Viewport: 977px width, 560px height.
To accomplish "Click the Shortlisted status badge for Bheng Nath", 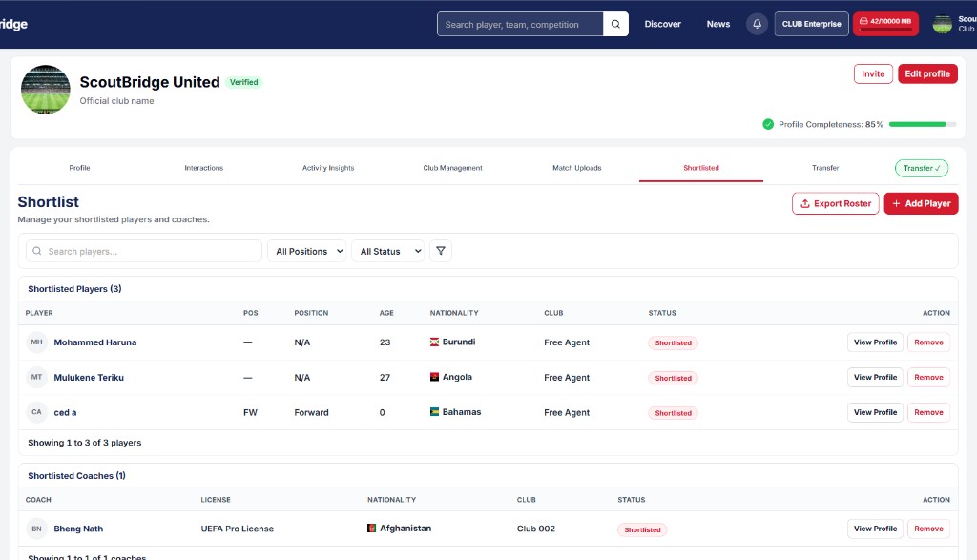I will click(x=642, y=529).
